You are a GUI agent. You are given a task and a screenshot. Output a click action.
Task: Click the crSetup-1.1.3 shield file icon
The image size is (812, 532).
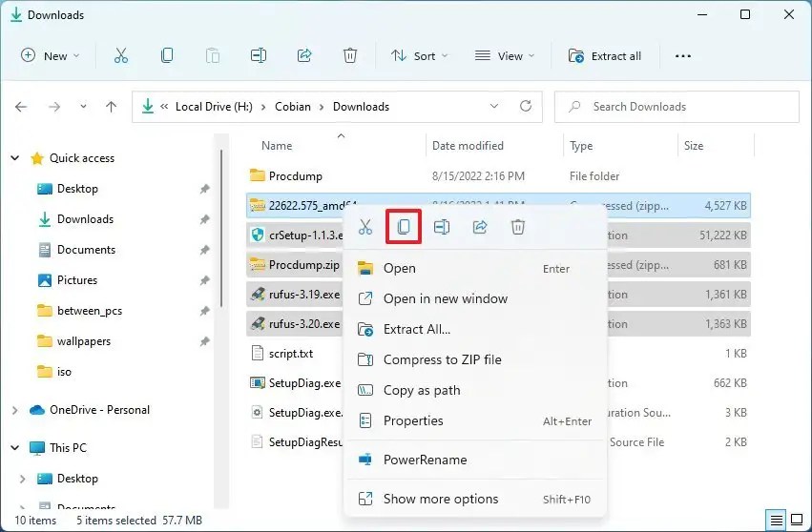(x=258, y=235)
